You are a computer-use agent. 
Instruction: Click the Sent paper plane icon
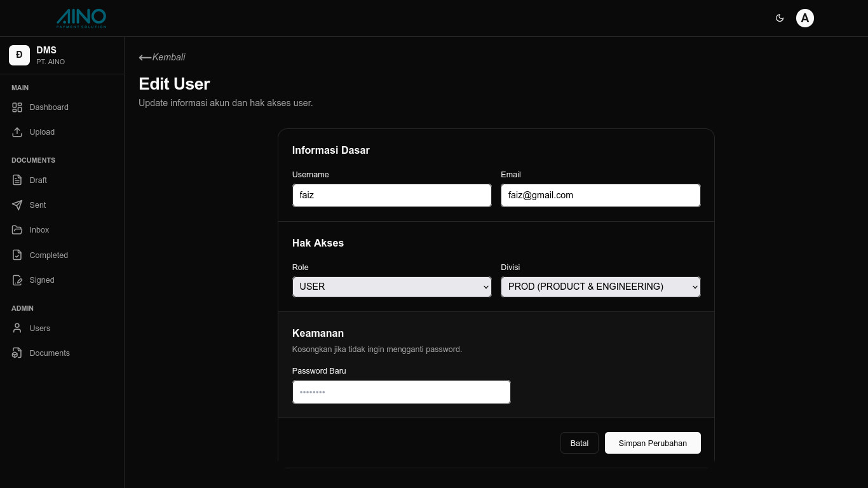(17, 205)
